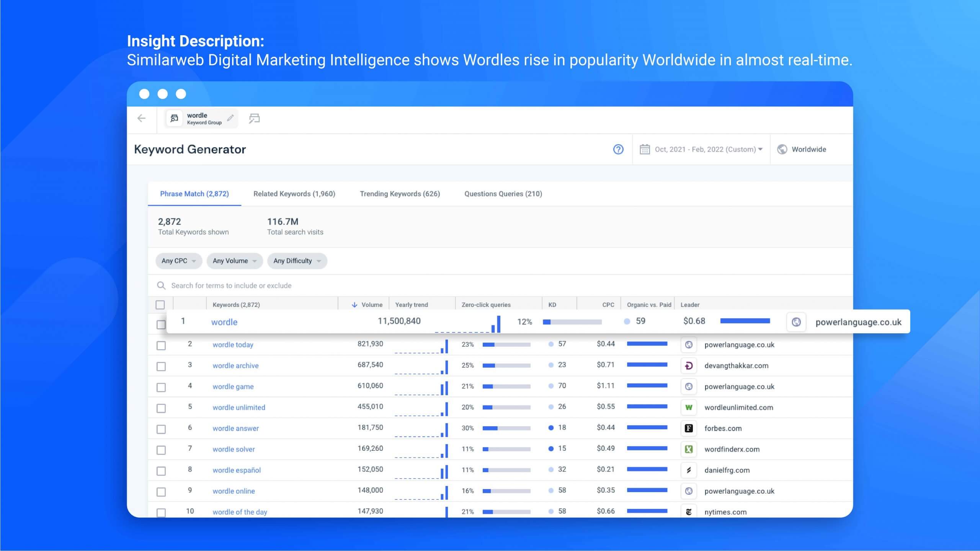Click the help question mark icon
This screenshot has width=980, height=551.
tap(618, 149)
